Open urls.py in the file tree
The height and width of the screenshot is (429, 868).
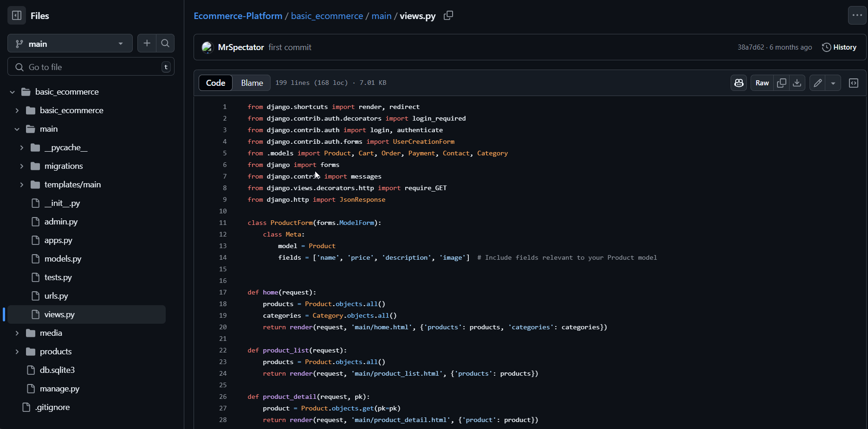(56, 296)
